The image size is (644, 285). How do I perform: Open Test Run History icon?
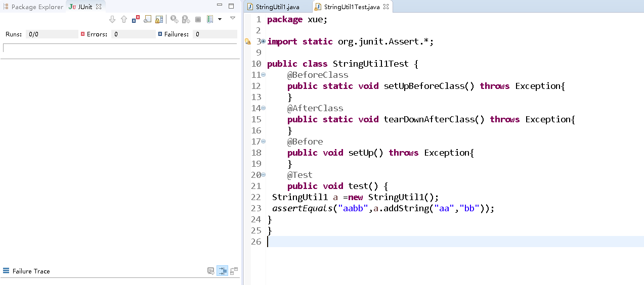coord(209,19)
